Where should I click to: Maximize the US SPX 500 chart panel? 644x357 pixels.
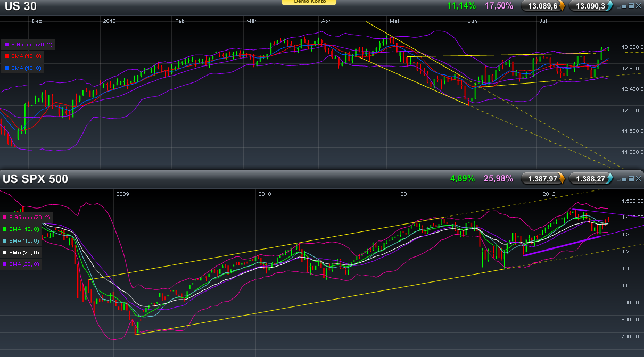(x=631, y=179)
